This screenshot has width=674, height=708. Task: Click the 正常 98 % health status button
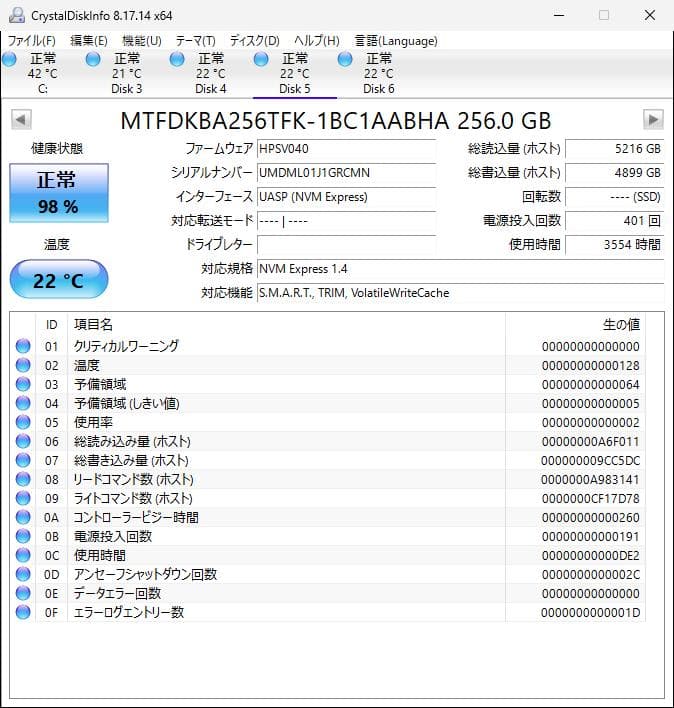coord(59,193)
